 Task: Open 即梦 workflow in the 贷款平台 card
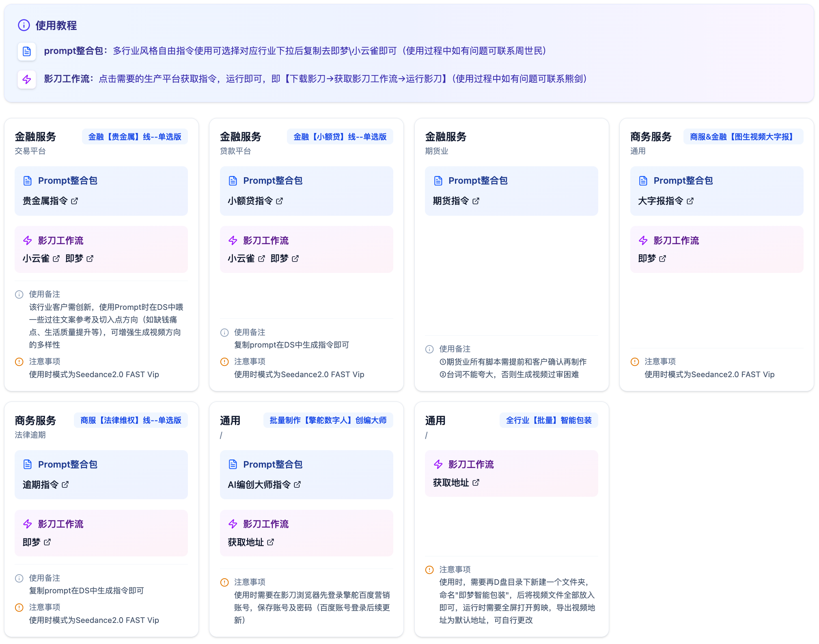click(285, 258)
